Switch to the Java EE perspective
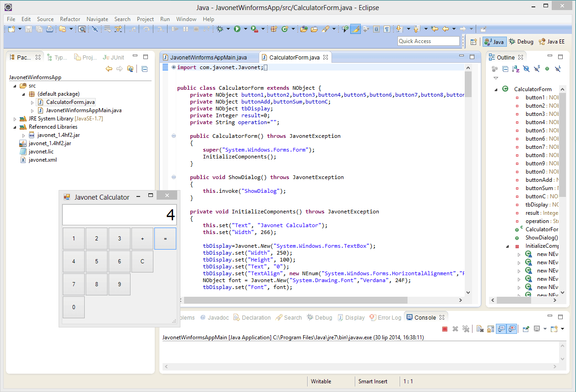 click(x=552, y=41)
